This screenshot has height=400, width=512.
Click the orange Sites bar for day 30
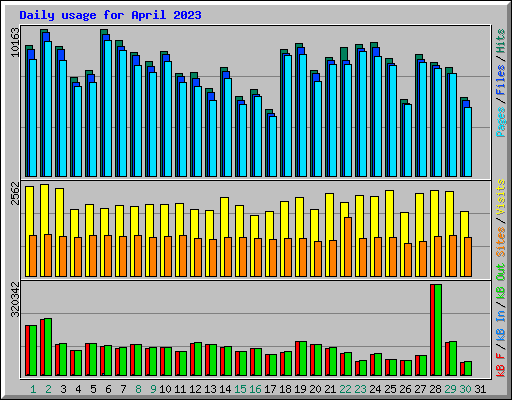click(x=468, y=257)
